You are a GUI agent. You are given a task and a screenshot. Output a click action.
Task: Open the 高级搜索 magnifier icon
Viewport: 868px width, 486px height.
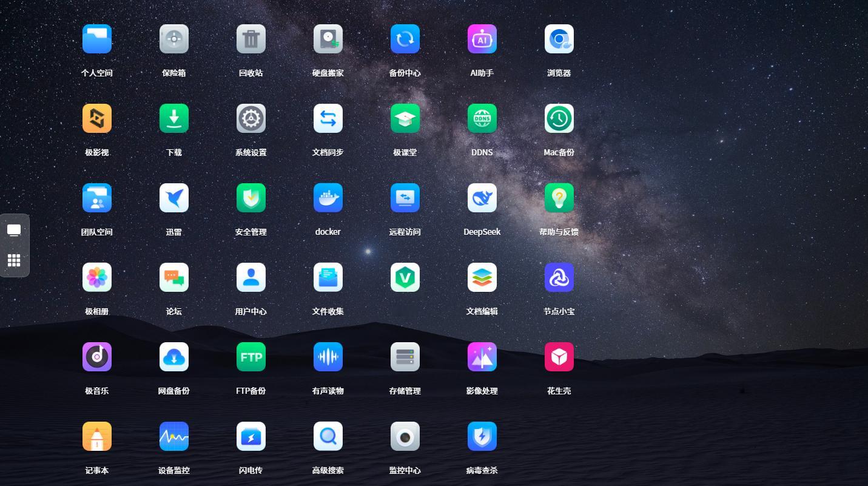click(328, 436)
